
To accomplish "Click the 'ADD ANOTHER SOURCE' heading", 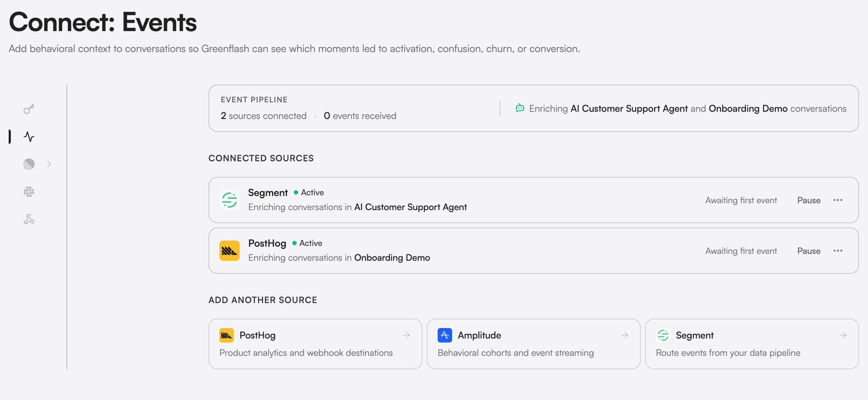I will tap(263, 300).
